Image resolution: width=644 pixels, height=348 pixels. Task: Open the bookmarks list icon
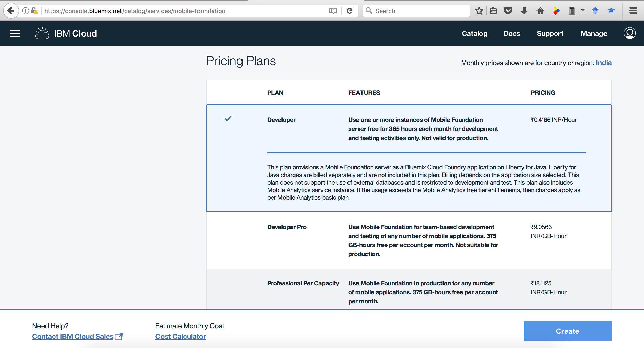tap(493, 11)
